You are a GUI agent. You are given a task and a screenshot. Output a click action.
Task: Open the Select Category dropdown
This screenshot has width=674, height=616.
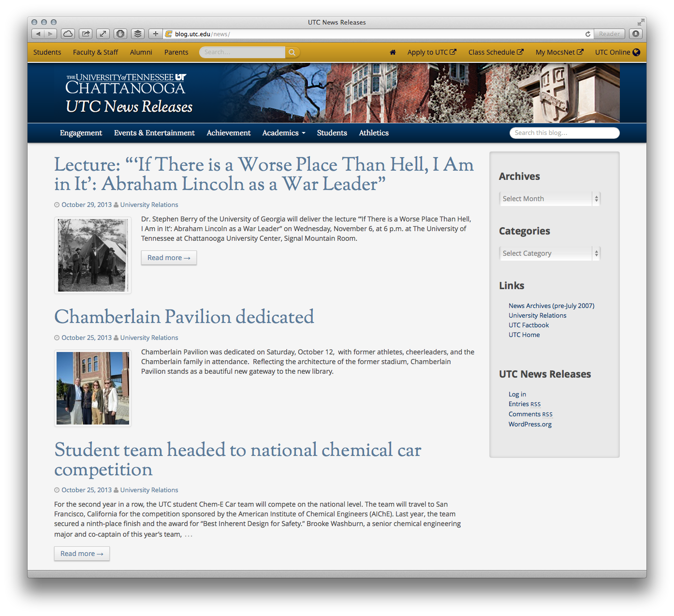(x=549, y=253)
